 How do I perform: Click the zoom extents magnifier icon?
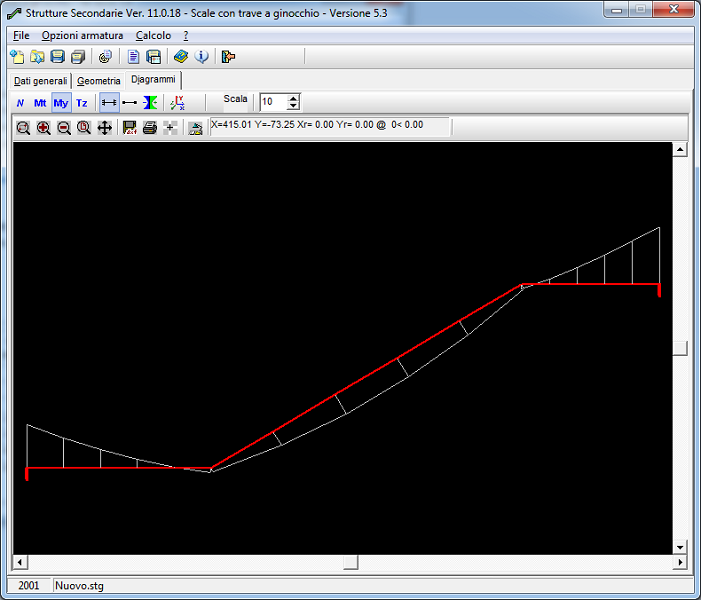click(x=84, y=128)
